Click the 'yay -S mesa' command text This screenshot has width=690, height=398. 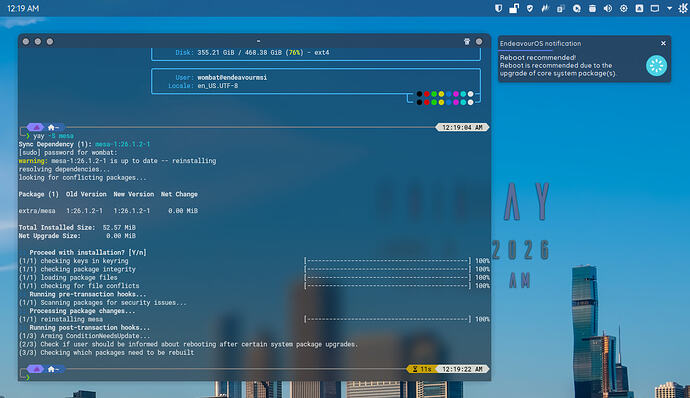(x=53, y=136)
